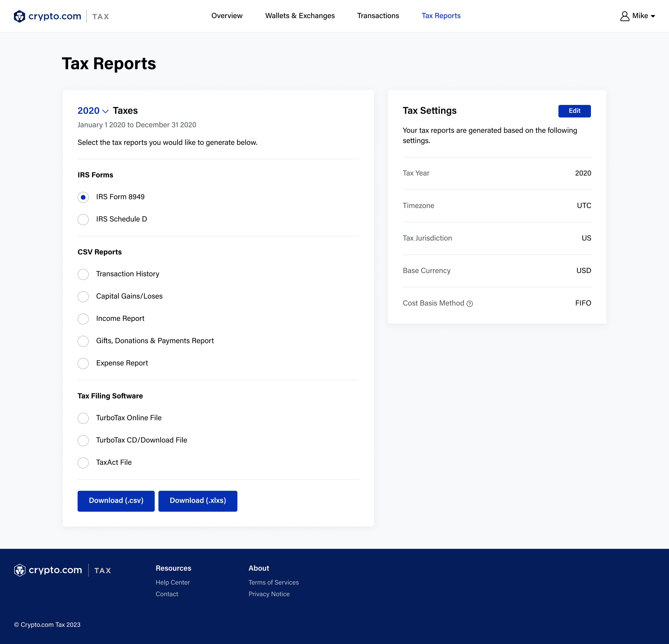Click the Download (.xlxs) button

(198, 501)
